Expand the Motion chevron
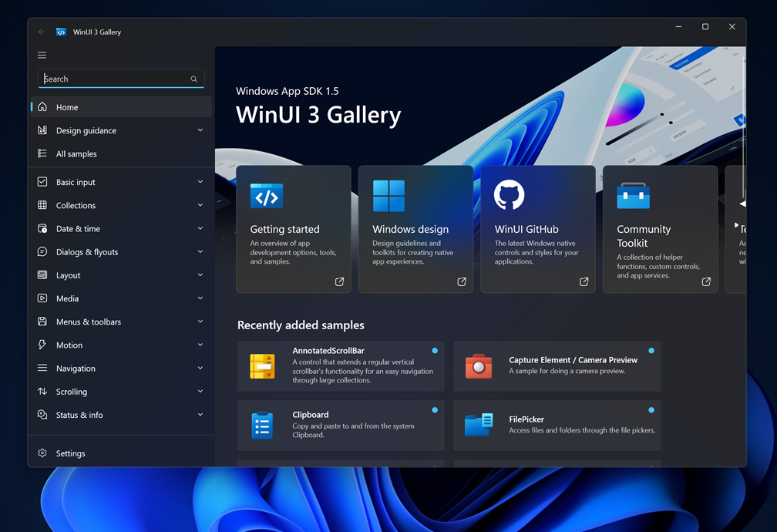This screenshot has width=777, height=532. (200, 345)
